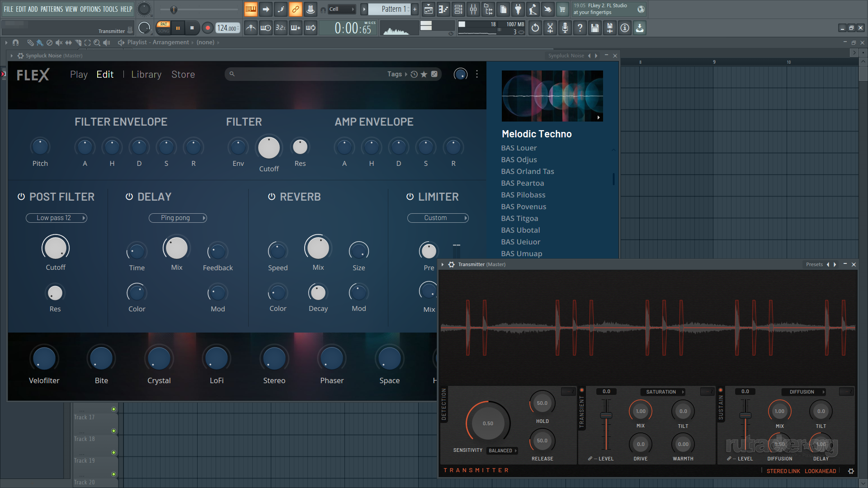
Task: Click the FLEX favorites star icon
Action: [424, 74]
